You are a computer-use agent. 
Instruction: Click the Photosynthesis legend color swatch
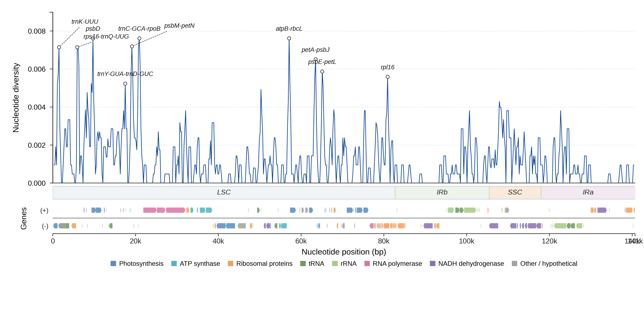pyautogui.click(x=113, y=264)
